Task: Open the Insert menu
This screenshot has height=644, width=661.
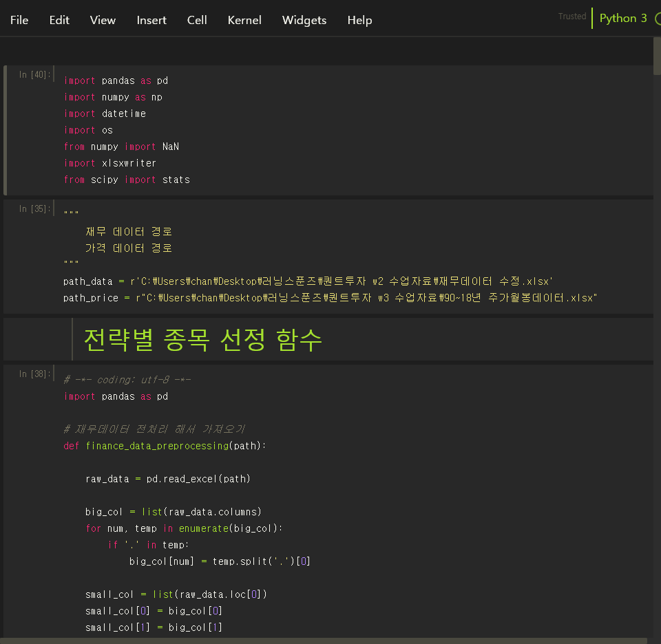Action: tap(151, 20)
